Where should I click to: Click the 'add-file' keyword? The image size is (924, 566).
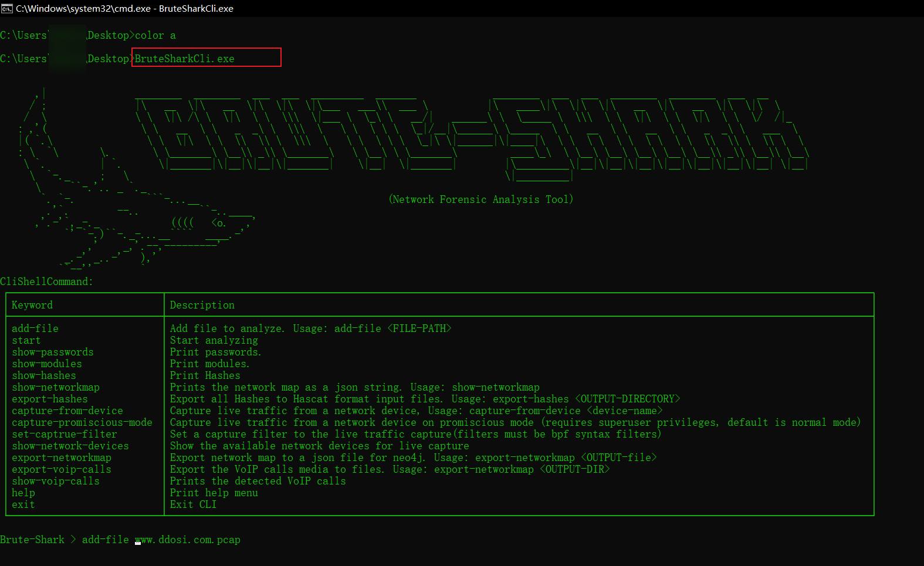click(35, 328)
